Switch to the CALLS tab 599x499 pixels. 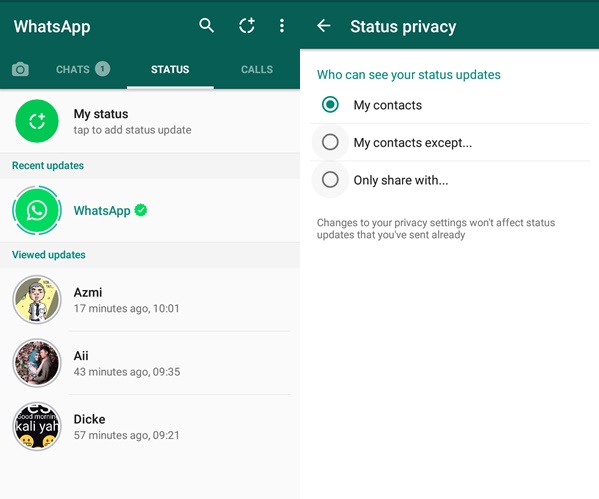point(257,69)
